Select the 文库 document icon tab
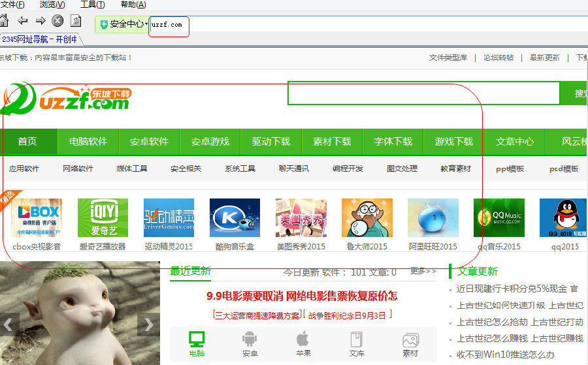The height and width of the screenshot is (365, 588). (x=357, y=343)
